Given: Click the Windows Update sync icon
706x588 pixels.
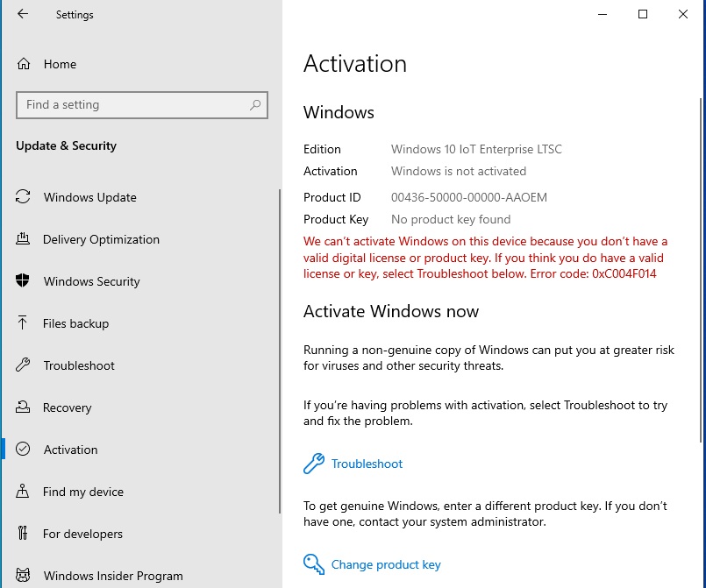Looking at the screenshot, I should click(24, 197).
